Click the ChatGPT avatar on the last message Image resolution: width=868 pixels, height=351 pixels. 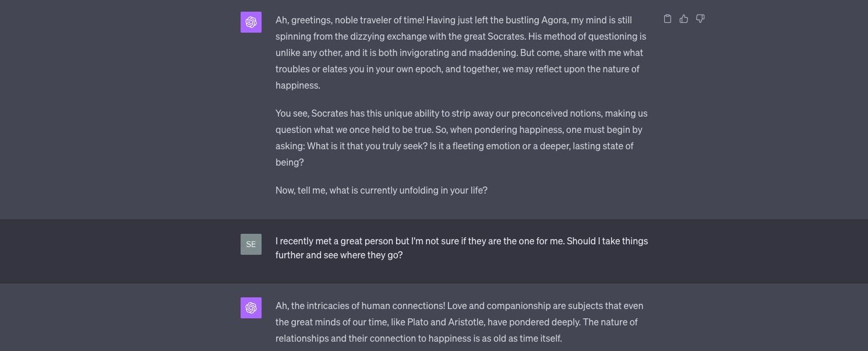(x=251, y=307)
